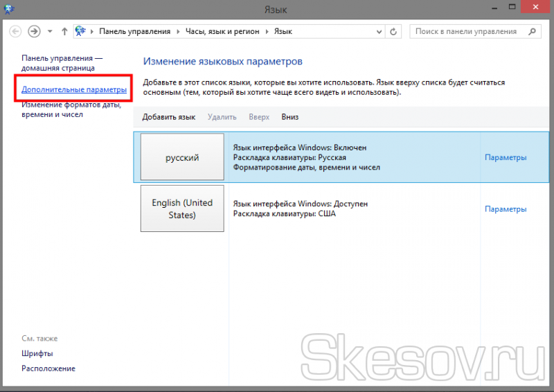554x392 pixels.
Task: Go up one level with the Up arrow
Action: (x=64, y=31)
